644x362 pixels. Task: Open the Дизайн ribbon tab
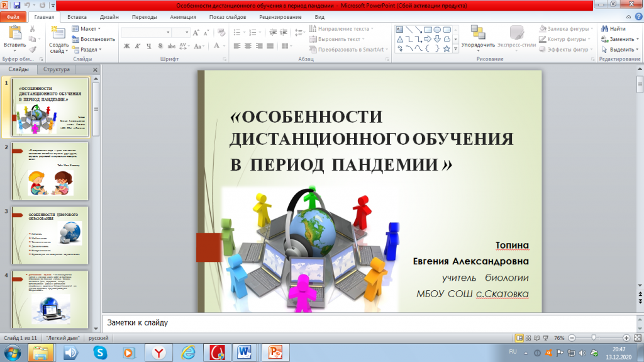pyautogui.click(x=109, y=17)
